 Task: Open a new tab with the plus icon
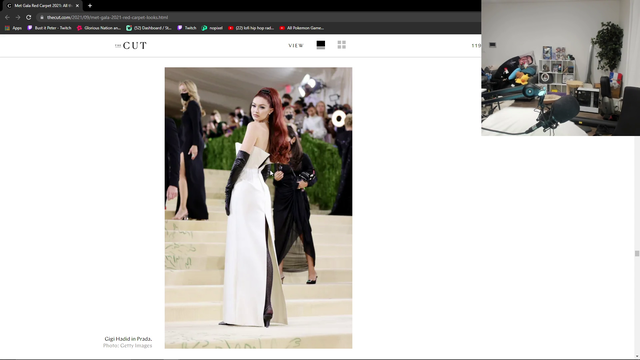(90, 6)
